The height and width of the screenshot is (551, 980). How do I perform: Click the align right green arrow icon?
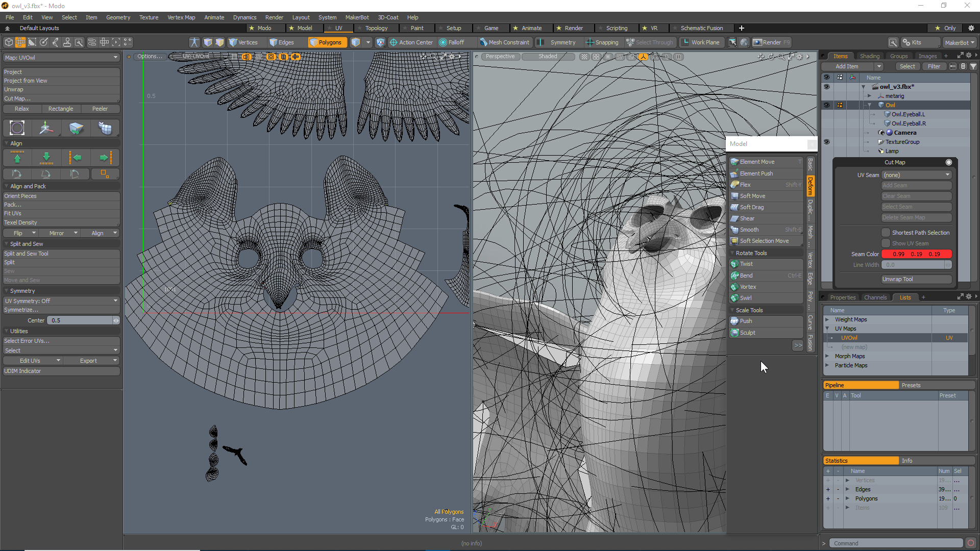[105, 158]
